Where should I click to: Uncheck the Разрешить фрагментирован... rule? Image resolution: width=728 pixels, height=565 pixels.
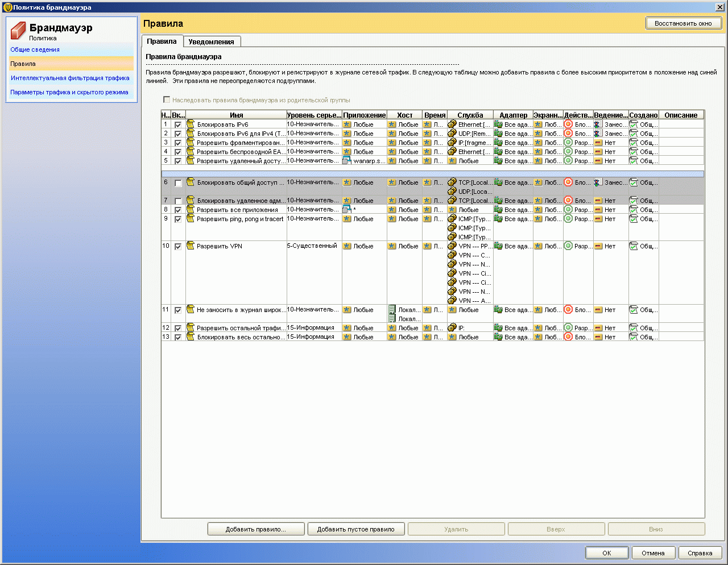coord(178,143)
